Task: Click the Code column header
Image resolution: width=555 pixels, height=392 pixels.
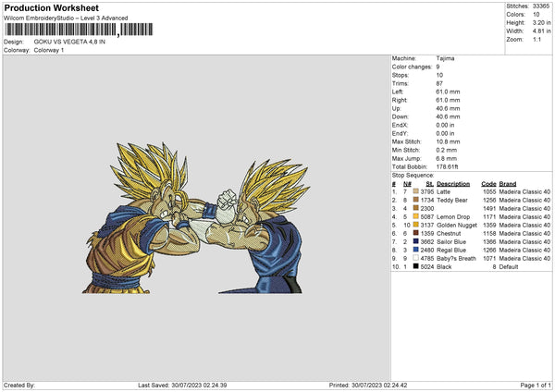Action: (488, 184)
